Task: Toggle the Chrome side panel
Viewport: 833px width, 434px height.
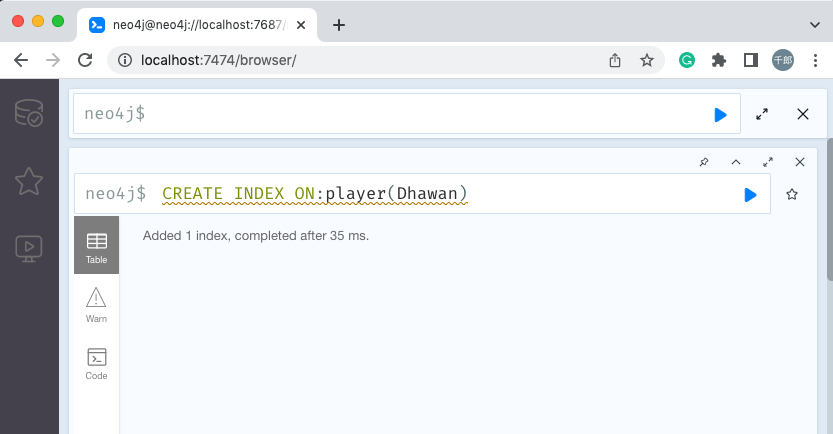Action: point(751,60)
